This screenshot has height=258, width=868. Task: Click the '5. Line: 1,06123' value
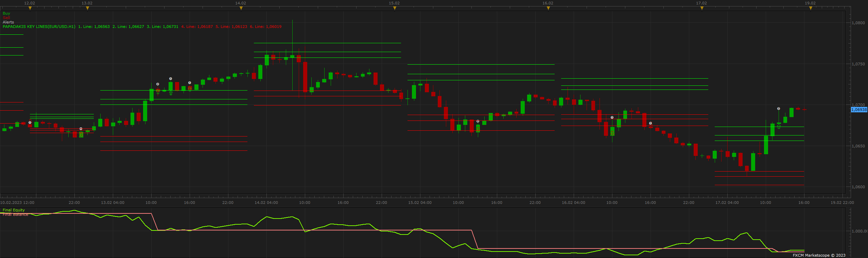231,27
